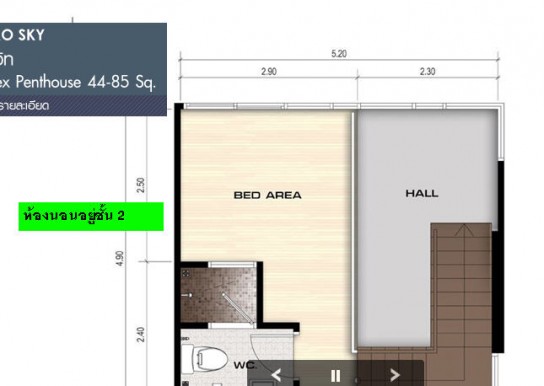The height and width of the screenshot is (386, 544).
Task: Advance to the next slideshow image
Action: [x=395, y=375]
